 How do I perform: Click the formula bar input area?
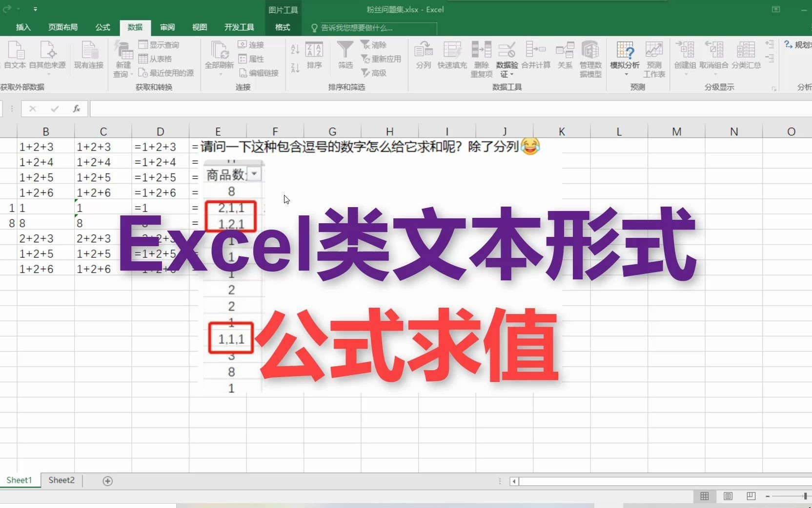(x=451, y=108)
